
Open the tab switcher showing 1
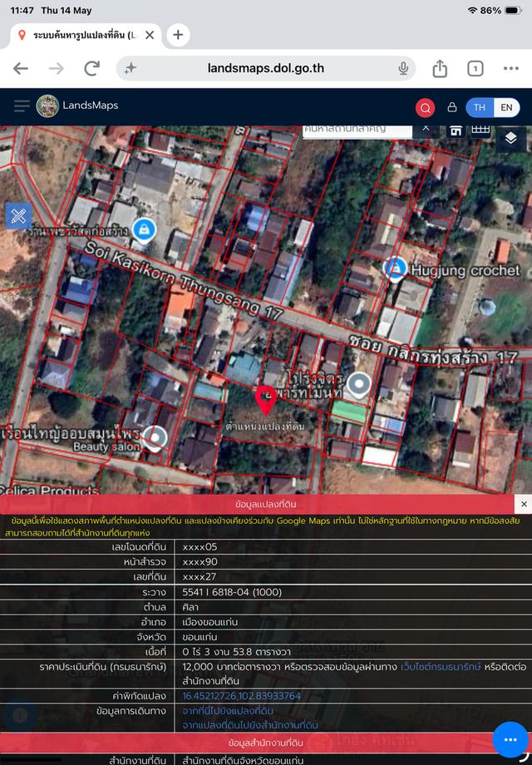point(475,68)
